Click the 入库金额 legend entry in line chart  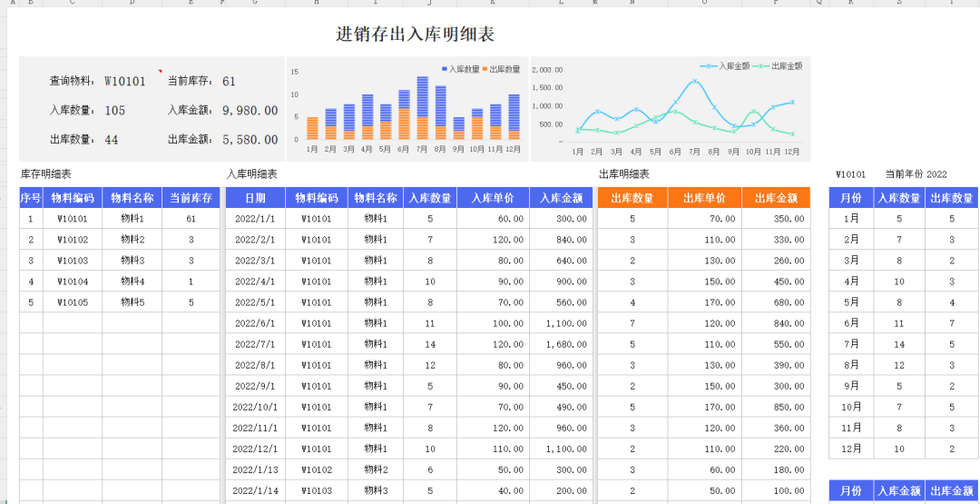(x=724, y=65)
